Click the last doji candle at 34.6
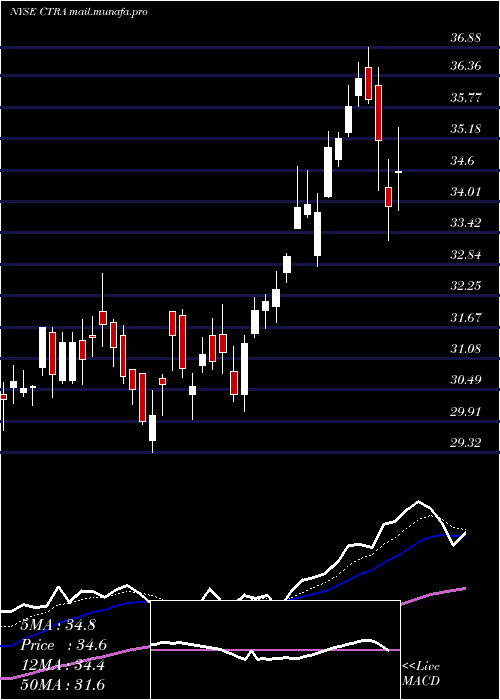The height and width of the screenshot is (700, 500). pyautogui.click(x=399, y=171)
